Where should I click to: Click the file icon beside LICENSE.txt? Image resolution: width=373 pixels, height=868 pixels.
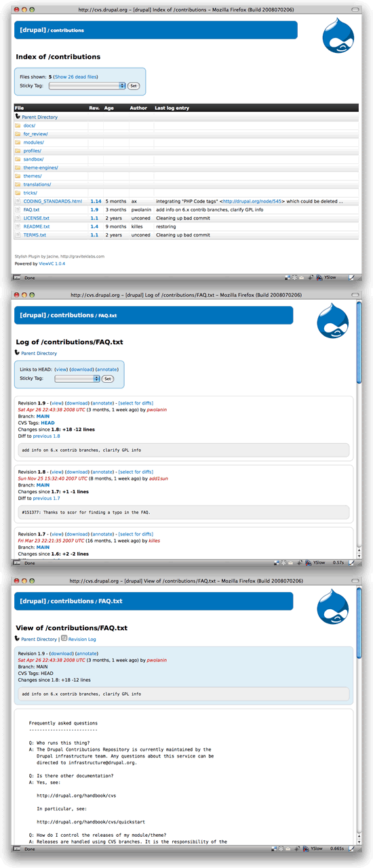(x=18, y=218)
